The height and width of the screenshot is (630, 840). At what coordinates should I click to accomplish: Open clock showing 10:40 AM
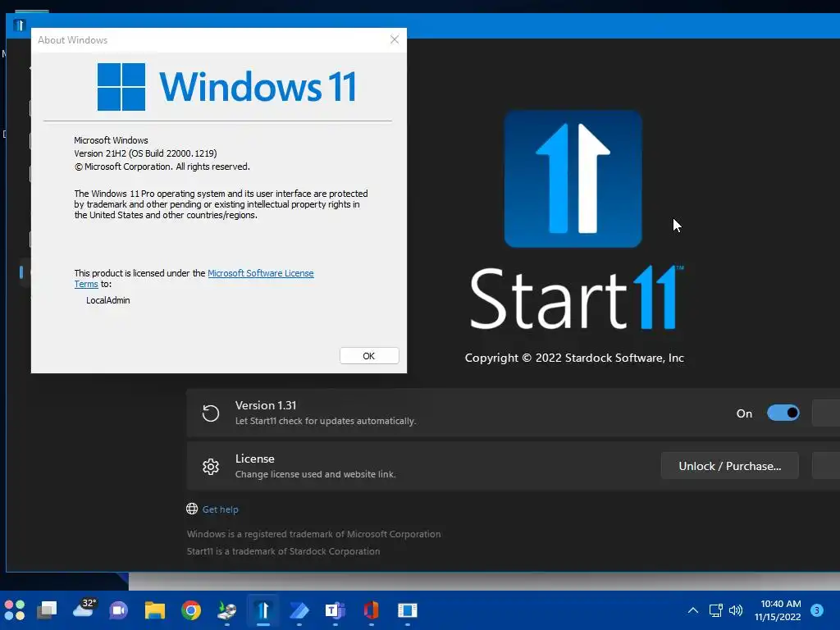(778, 610)
